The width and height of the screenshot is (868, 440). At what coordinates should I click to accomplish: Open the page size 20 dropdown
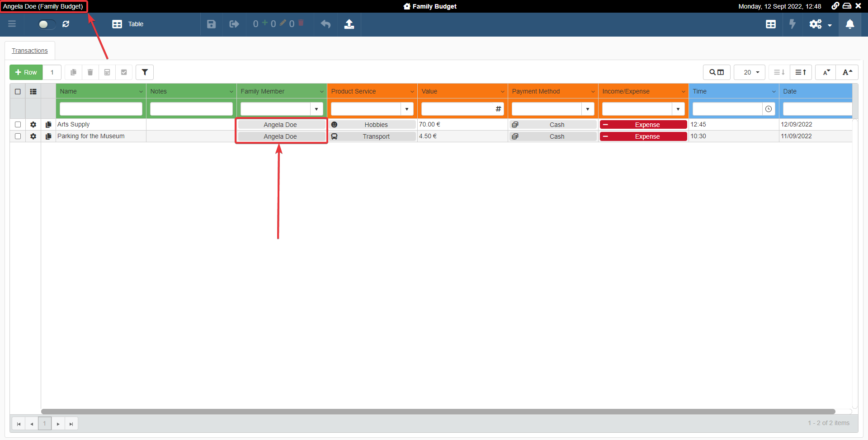(x=750, y=72)
